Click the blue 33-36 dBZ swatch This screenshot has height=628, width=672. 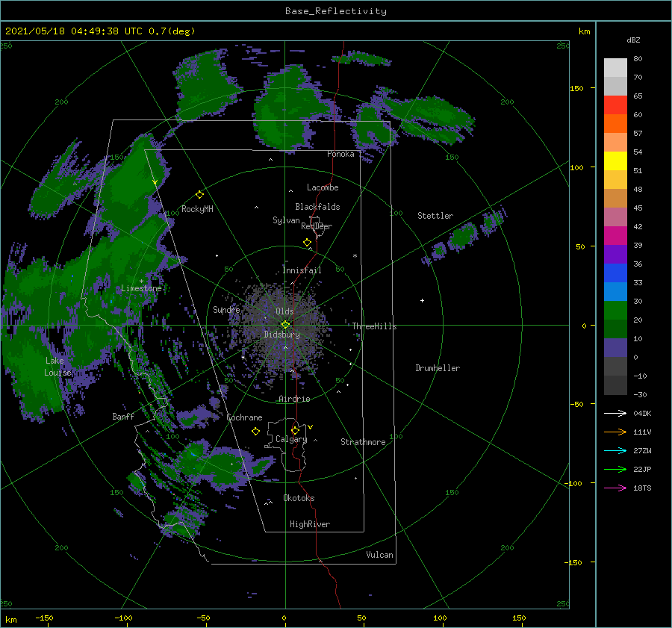[x=615, y=273]
